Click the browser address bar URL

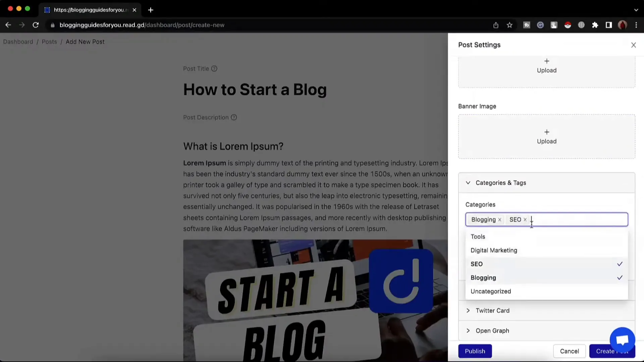(142, 25)
